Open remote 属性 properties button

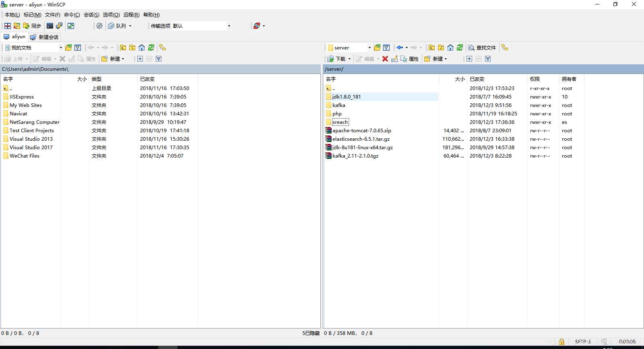point(410,59)
